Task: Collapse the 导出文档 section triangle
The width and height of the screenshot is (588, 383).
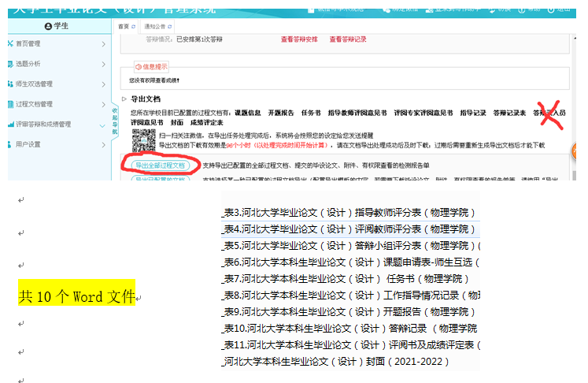Action: (124, 99)
